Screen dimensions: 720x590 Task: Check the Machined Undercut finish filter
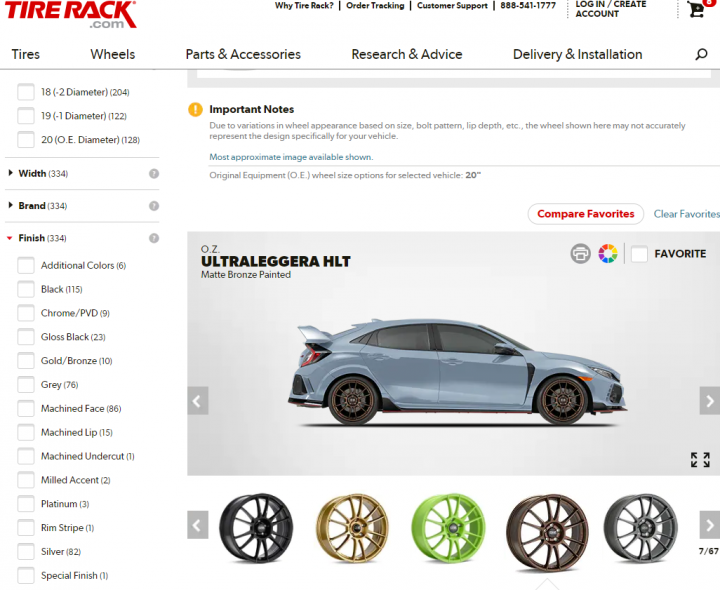point(26,456)
